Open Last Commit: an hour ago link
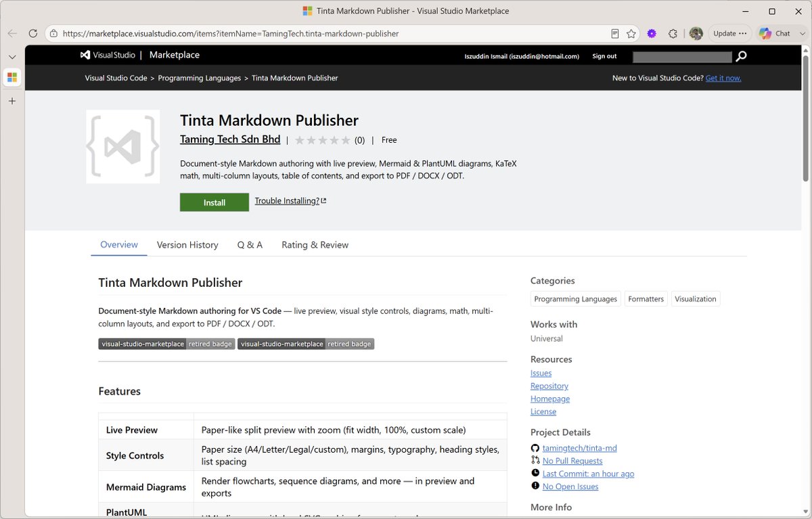Image resolution: width=812 pixels, height=519 pixels. (589, 474)
